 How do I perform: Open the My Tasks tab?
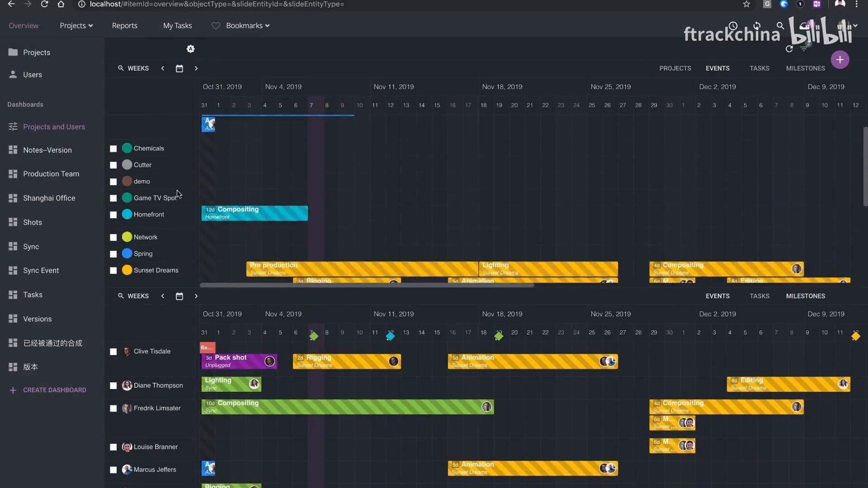pos(177,26)
